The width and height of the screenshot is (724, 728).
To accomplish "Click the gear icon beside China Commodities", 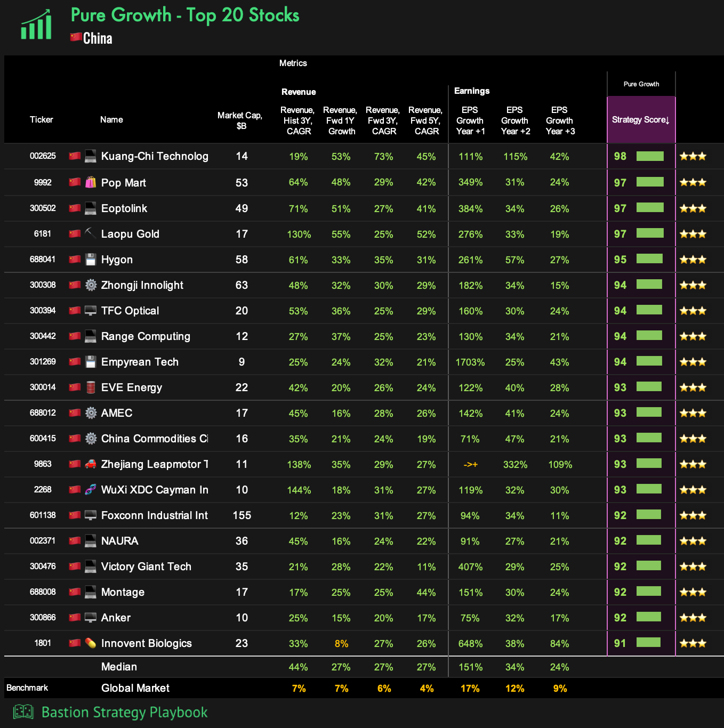I will (x=91, y=438).
